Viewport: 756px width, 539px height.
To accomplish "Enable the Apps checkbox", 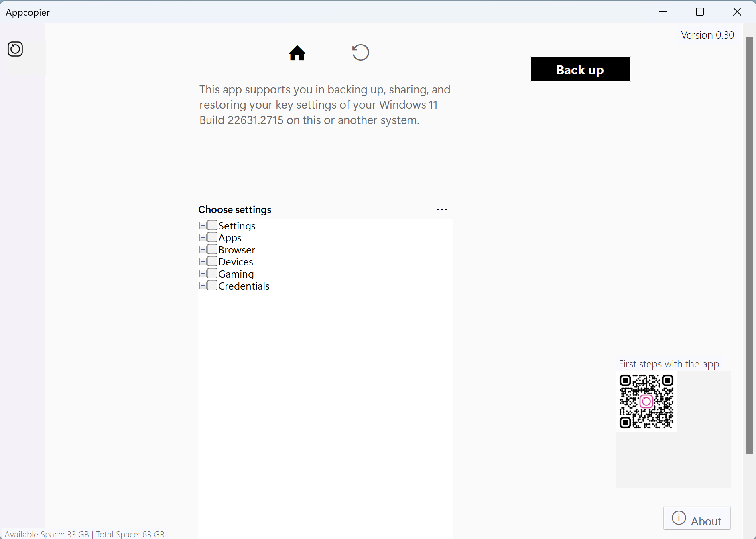I will point(212,237).
